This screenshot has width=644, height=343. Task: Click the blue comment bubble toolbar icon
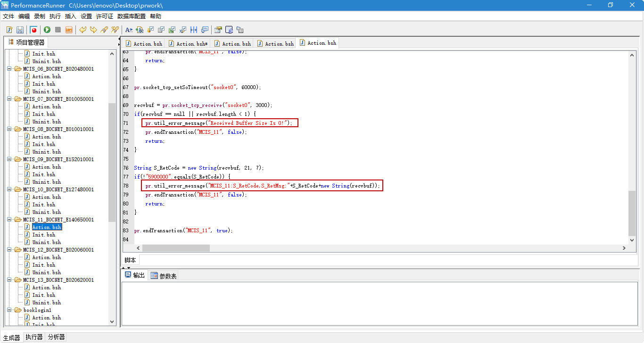(205, 30)
